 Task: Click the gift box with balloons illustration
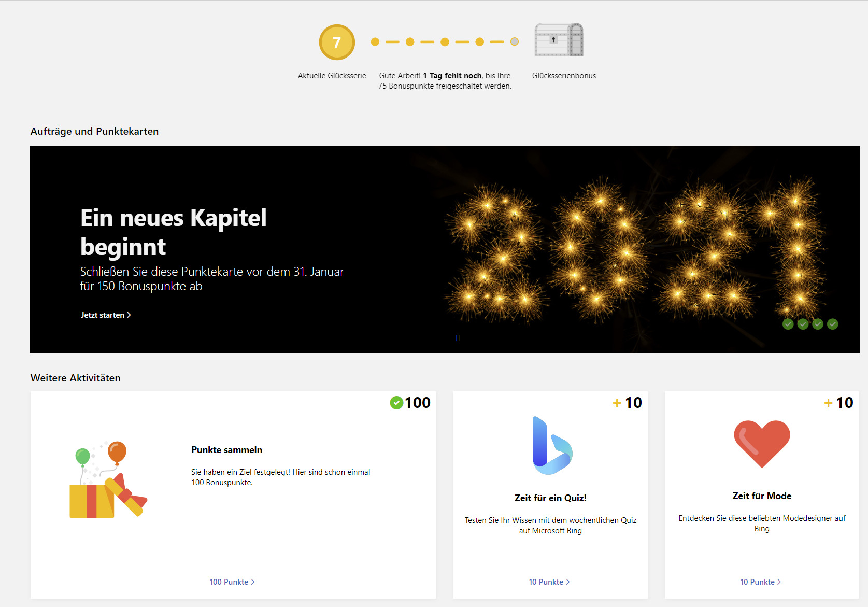click(x=108, y=480)
